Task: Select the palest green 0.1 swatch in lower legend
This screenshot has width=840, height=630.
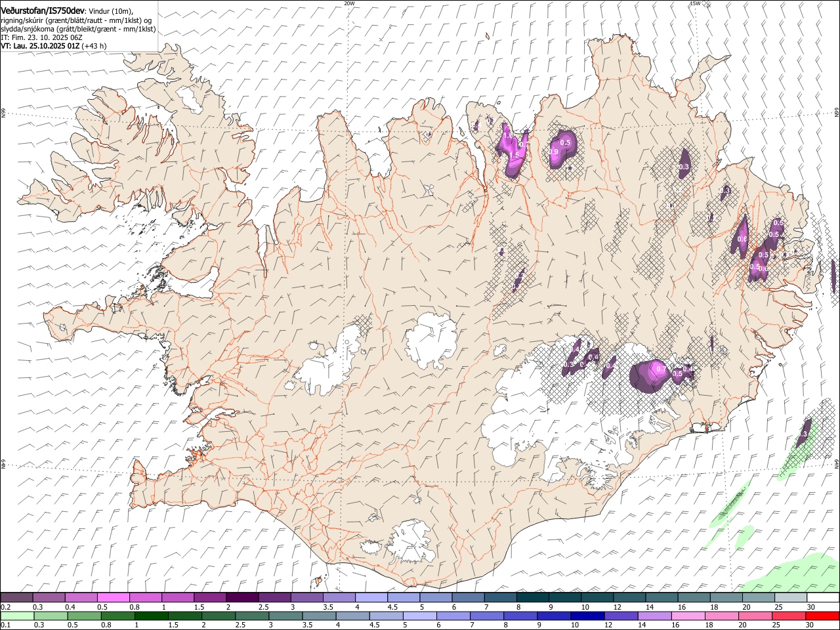Action: coord(17,616)
